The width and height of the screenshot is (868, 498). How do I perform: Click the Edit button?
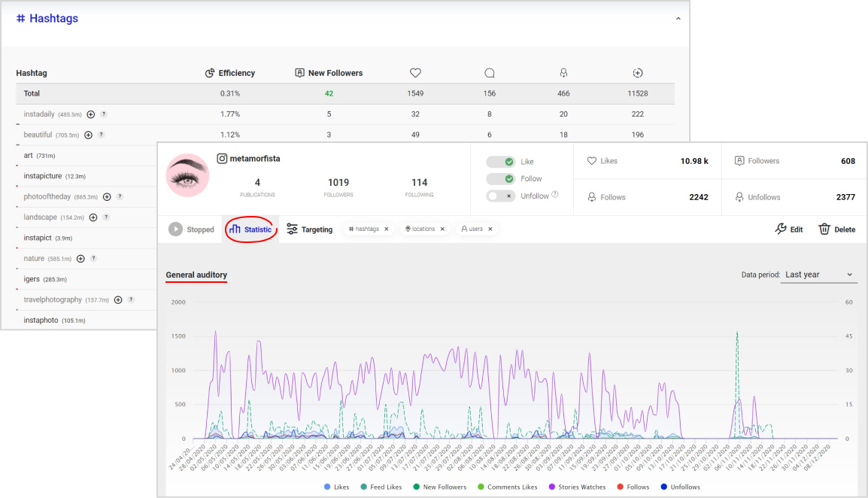[788, 229]
